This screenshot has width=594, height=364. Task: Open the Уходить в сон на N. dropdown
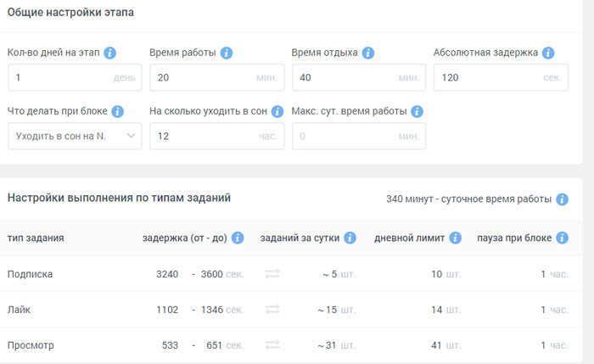75,136
